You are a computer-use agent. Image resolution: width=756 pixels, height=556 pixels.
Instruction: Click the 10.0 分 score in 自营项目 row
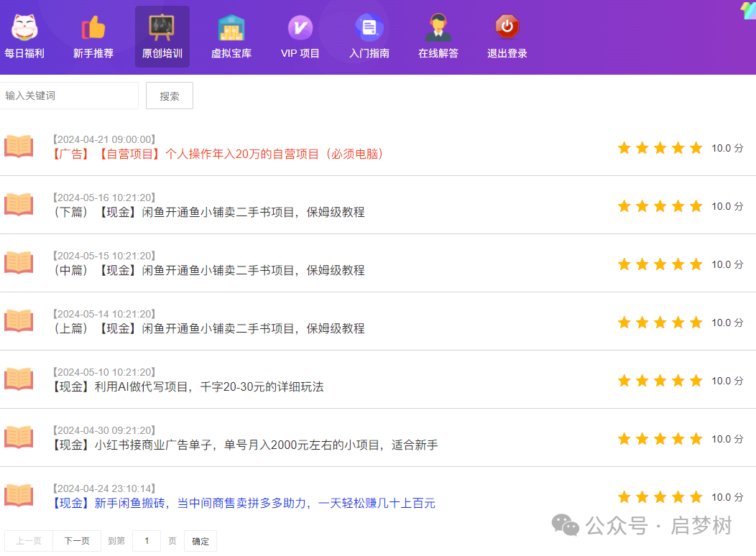pos(727,149)
